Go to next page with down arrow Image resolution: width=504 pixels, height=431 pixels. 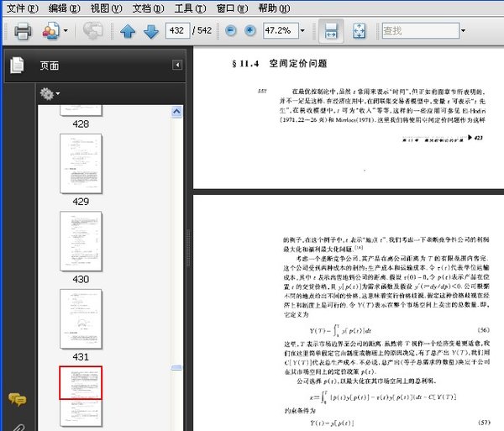pos(151,31)
